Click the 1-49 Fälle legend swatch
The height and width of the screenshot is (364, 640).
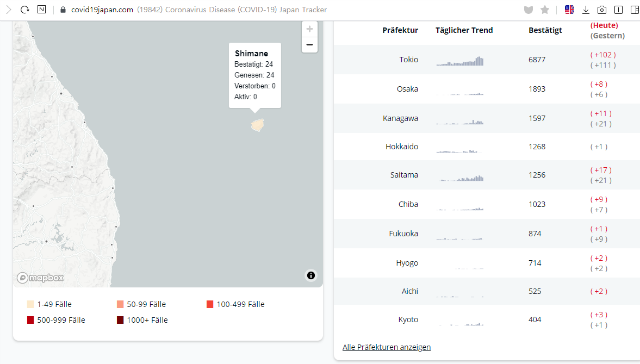[x=30, y=304]
